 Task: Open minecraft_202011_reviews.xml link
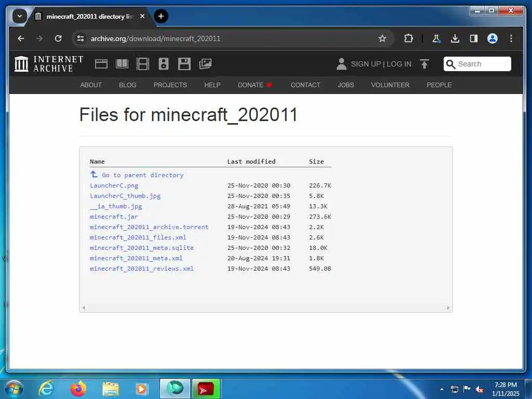[142, 269]
